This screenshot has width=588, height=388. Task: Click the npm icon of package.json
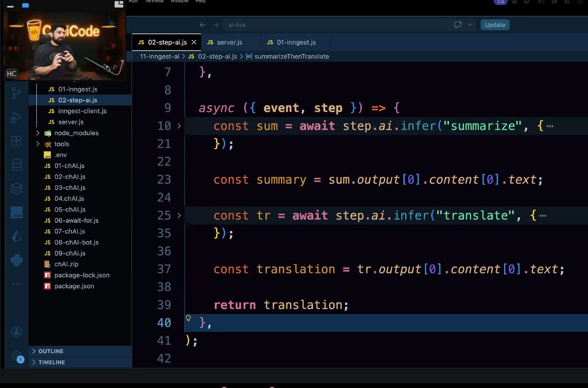click(x=48, y=286)
